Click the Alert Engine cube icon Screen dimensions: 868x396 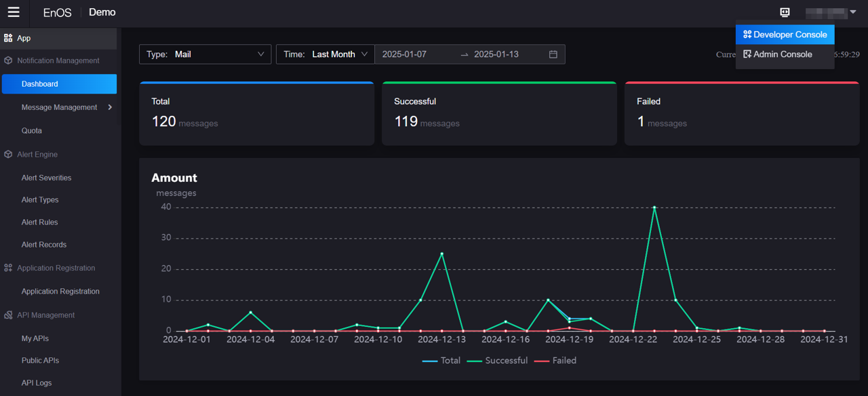coord(8,155)
